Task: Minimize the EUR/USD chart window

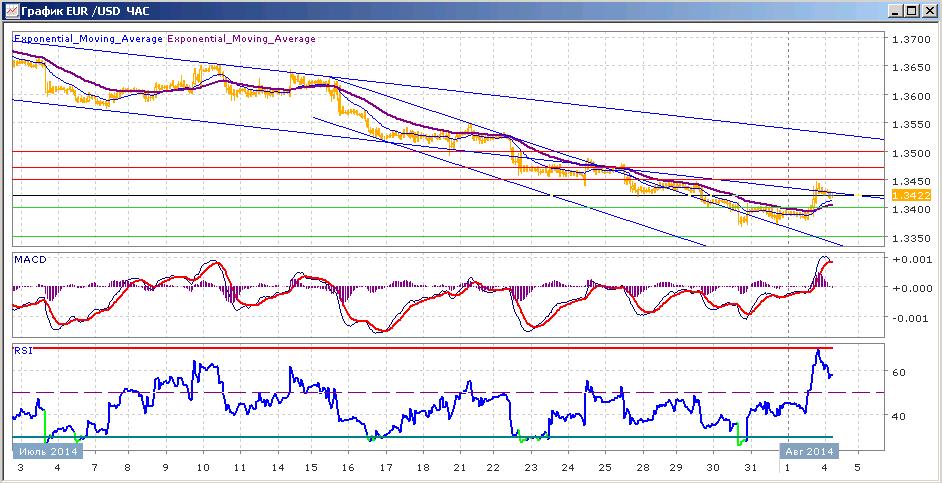Action: pos(896,11)
